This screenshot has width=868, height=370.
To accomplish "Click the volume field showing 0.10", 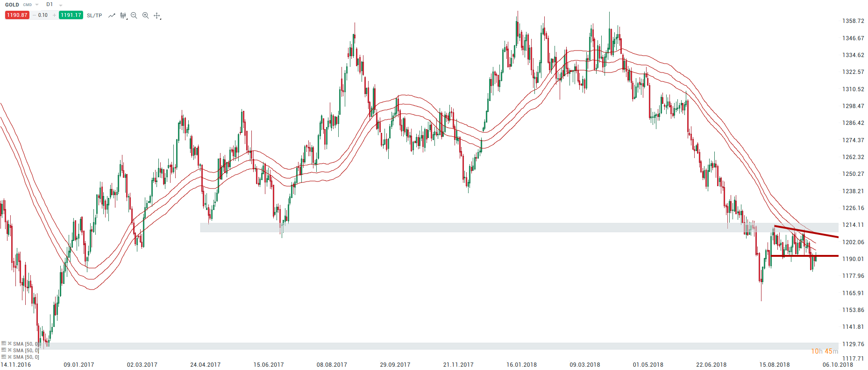I will (43, 15).
